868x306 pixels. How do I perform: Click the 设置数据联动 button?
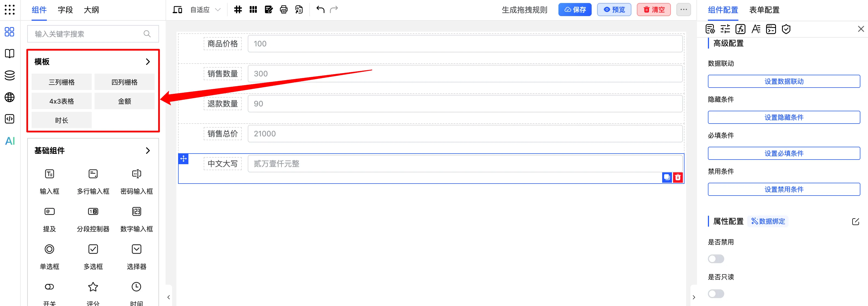[784, 81]
